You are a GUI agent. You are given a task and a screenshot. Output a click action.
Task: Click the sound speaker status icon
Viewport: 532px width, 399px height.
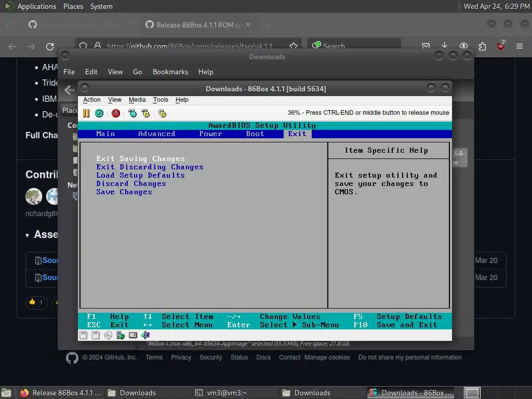coord(145,335)
